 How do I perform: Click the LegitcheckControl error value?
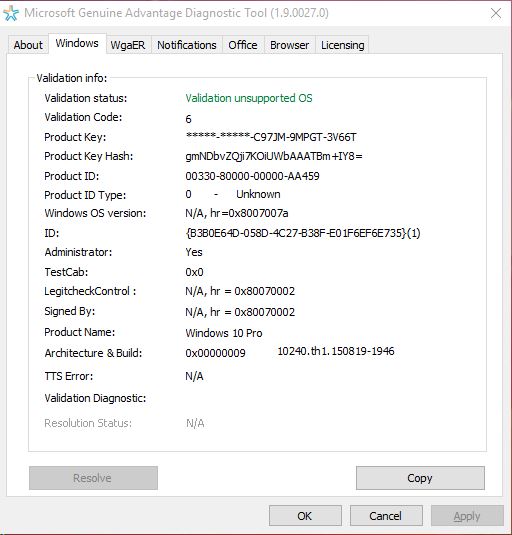[240, 291]
